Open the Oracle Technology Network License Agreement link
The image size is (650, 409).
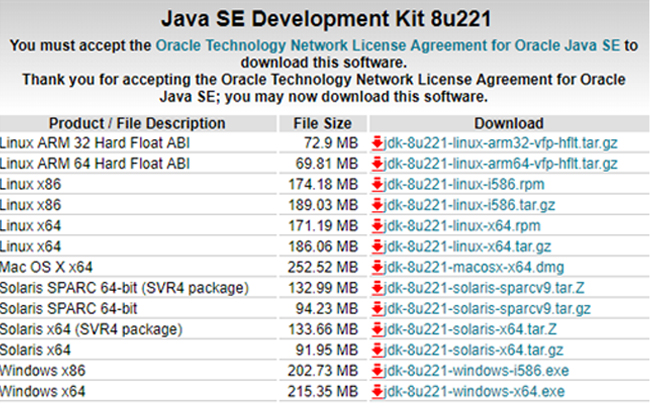(x=388, y=45)
